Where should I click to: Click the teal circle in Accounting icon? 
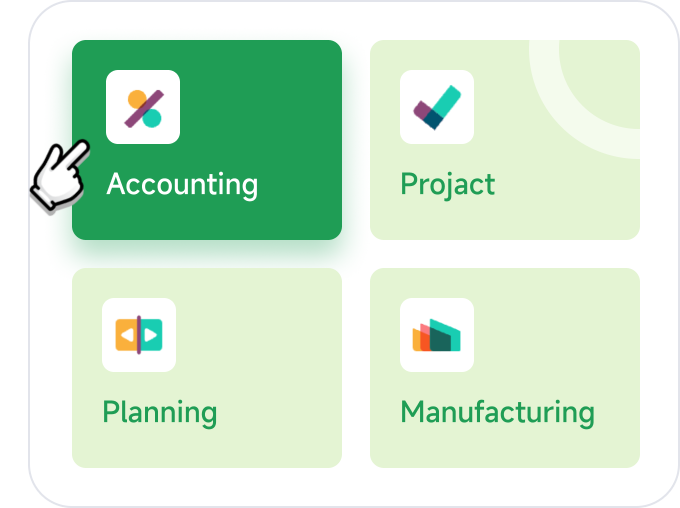point(152,118)
